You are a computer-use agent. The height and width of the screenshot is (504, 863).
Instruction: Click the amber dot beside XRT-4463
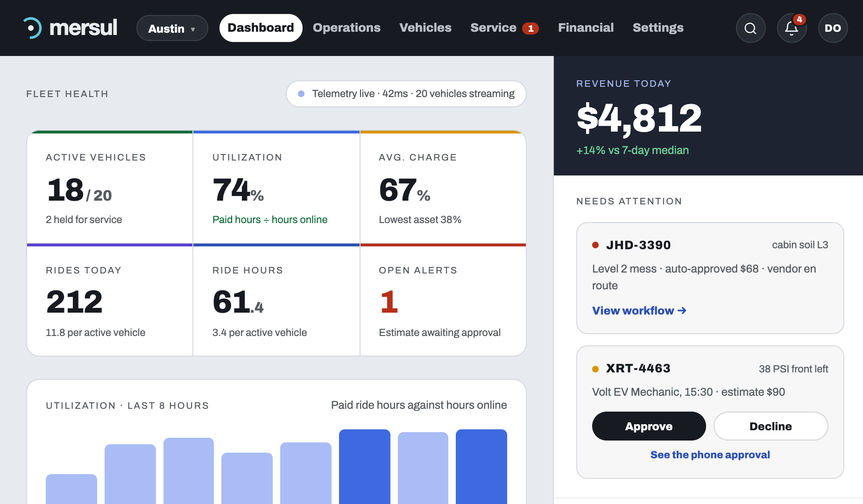(595, 369)
